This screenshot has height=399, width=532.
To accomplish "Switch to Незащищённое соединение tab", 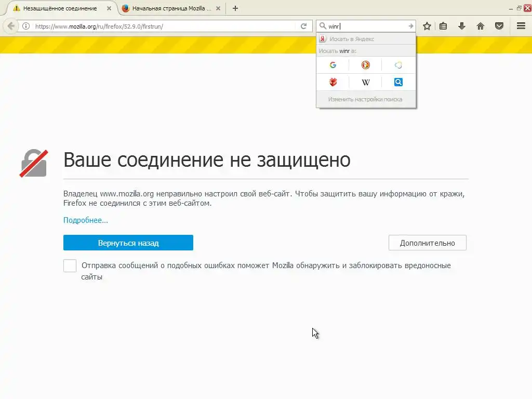I will [60, 8].
